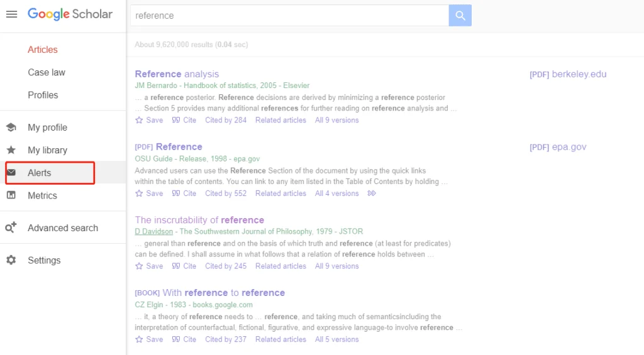The image size is (644, 355).
Task: Click the star Save icon under OSU Guide result
Action: point(139,194)
